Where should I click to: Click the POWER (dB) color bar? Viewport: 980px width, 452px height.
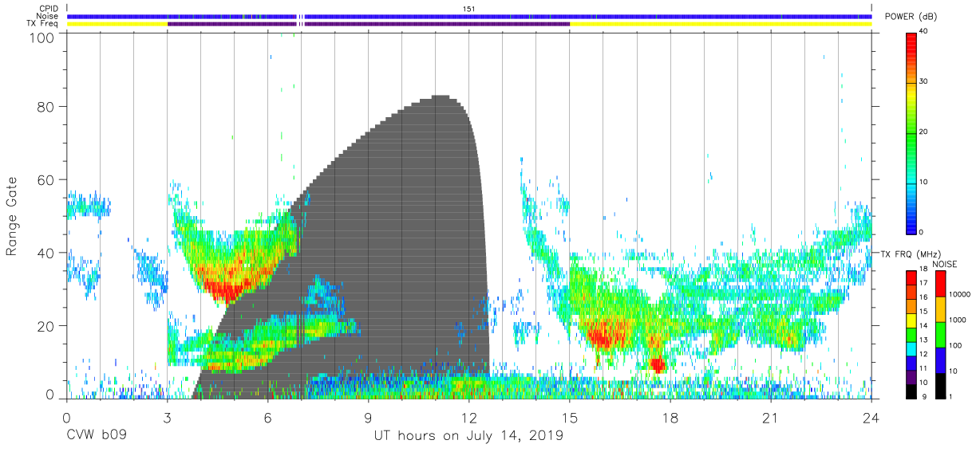point(911,132)
